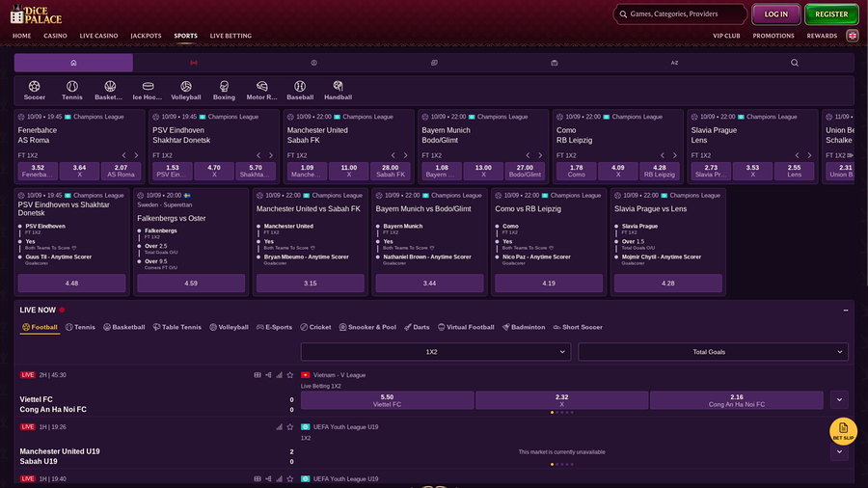The image size is (868, 488).
Task: Open the Motor Racing sport category
Action: [261, 91]
